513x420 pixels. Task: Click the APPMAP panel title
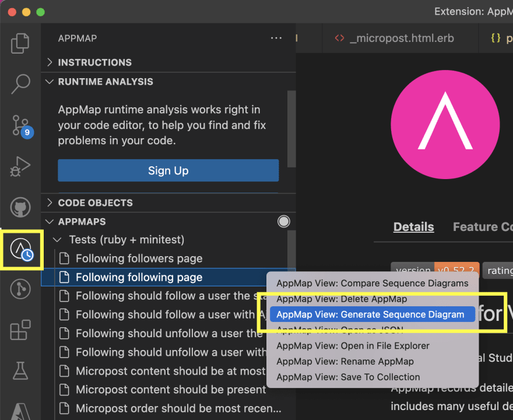pyautogui.click(x=78, y=38)
